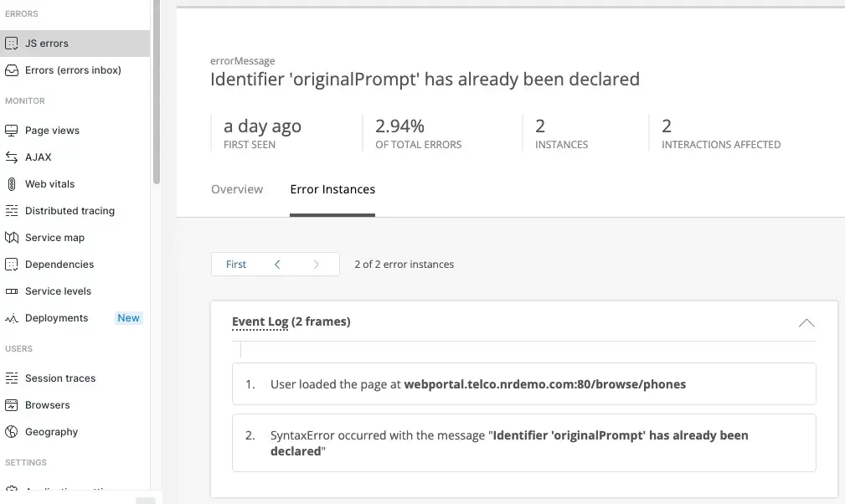Select the SyntaxError event log entry
This screenshot has height=504, width=845.
523,443
